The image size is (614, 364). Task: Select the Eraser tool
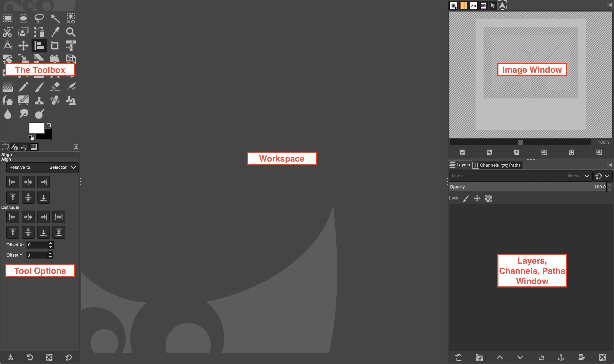55,87
